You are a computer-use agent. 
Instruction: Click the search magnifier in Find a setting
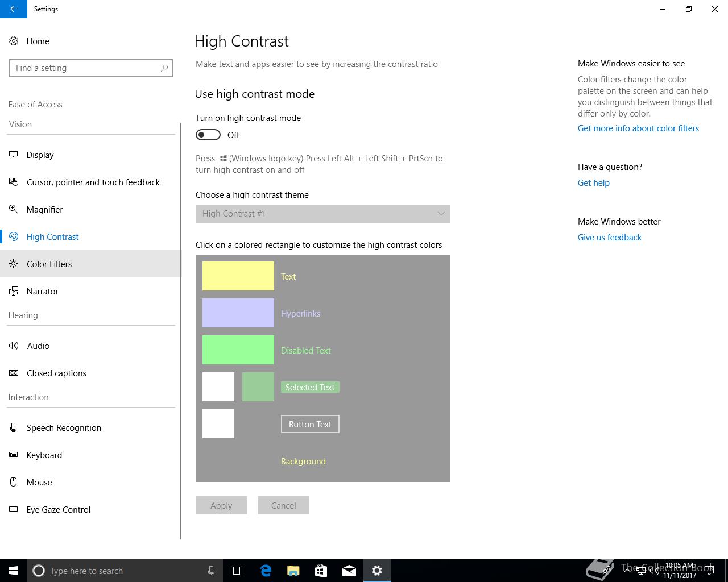pyautogui.click(x=164, y=68)
